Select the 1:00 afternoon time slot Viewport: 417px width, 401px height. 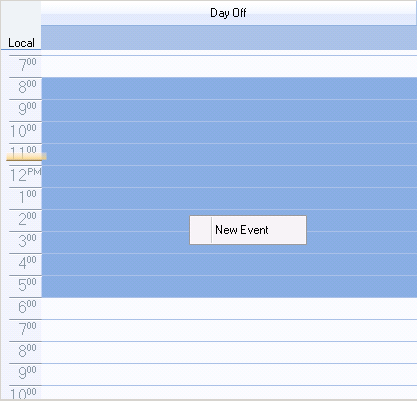[229, 198]
